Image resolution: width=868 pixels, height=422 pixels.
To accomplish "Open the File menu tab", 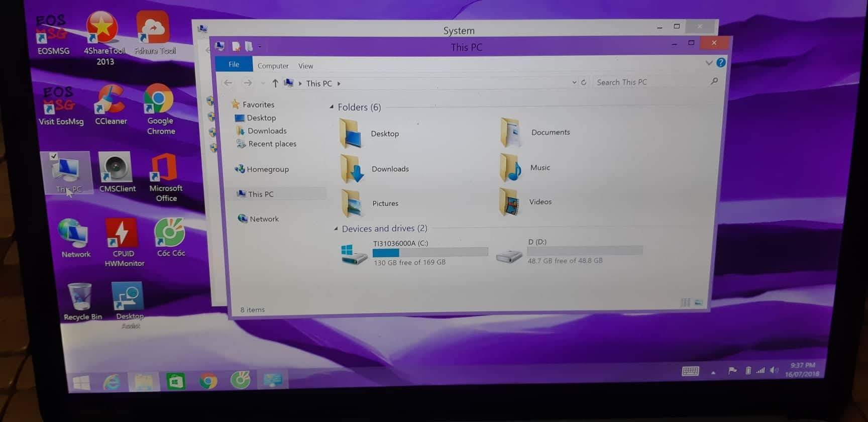I will [234, 65].
